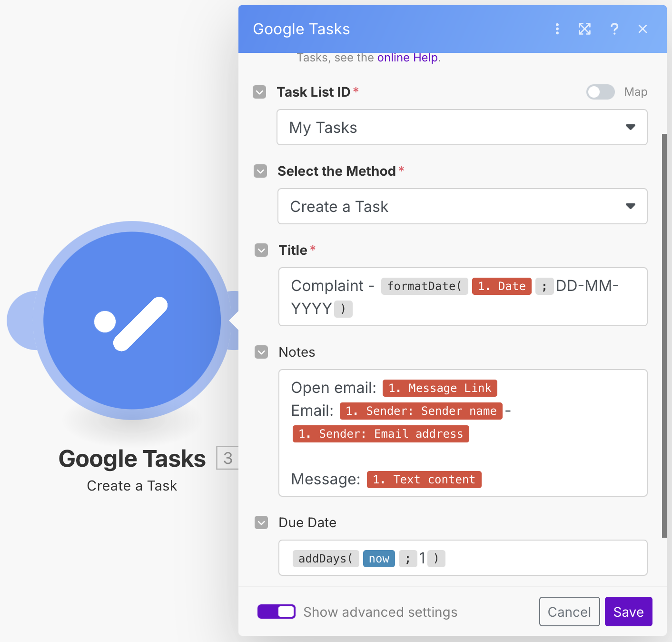
Task: Click the Complaint - text in Title field
Action: 333,286
